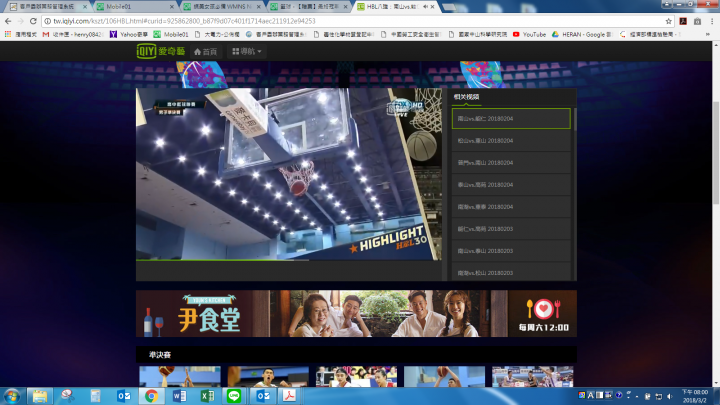720x405 pixels.
Task: Switch to the WMNS browser tab
Action: (222, 7)
